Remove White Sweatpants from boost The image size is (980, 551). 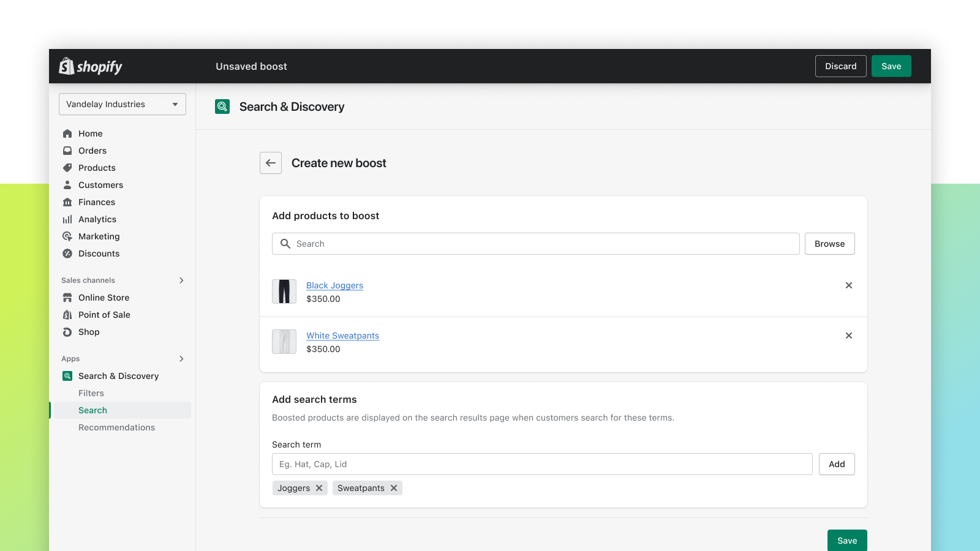(x=849, y=335)
